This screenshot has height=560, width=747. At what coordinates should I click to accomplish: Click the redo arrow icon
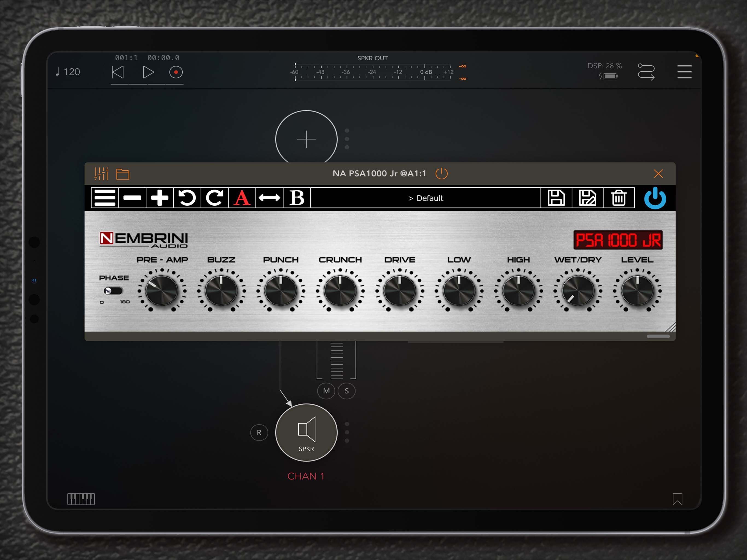point(214,198)
